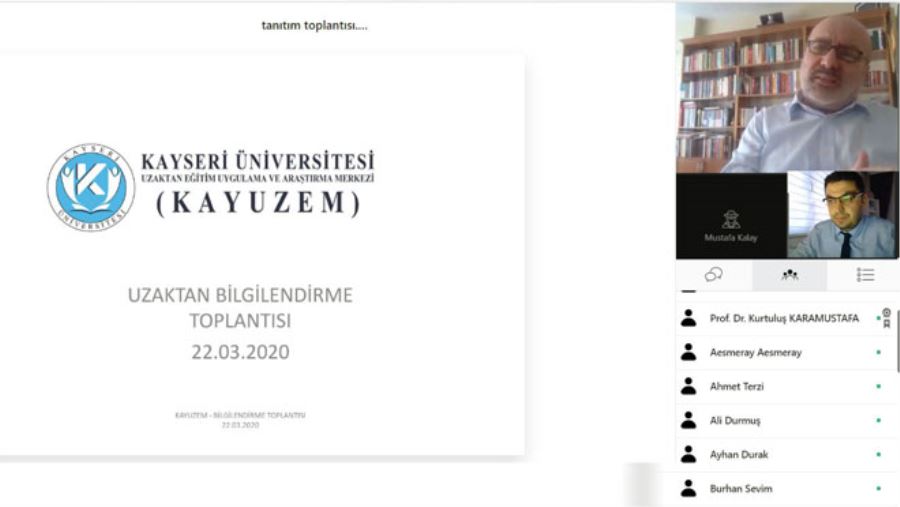Click Burhan Sevim's avatar icon
900x507 pixels.
coord(688,488)
